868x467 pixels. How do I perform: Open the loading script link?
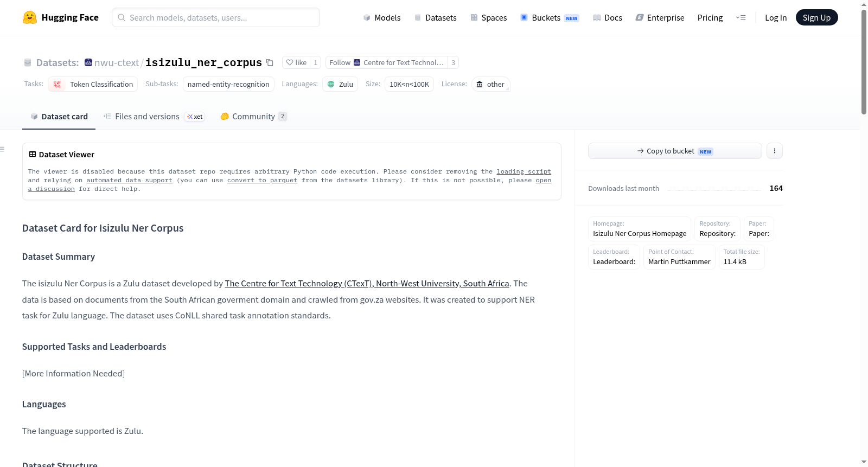[x=524, y=171]
